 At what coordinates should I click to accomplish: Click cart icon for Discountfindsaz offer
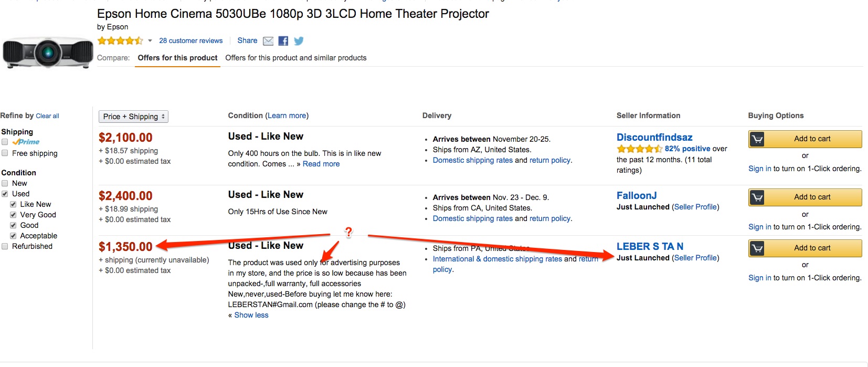coord(757,139)
